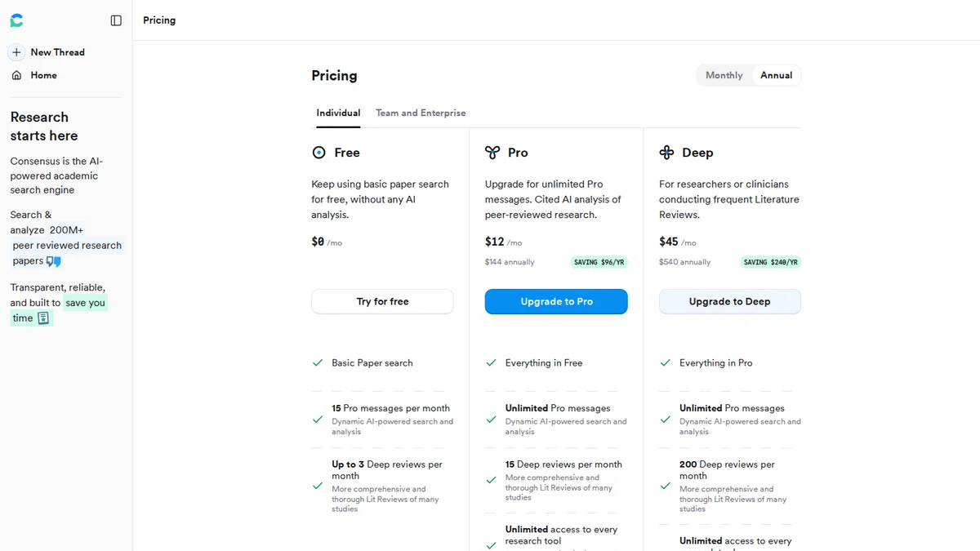Click the Pro plan icon
980x551 pixels.
coord(492,153)
